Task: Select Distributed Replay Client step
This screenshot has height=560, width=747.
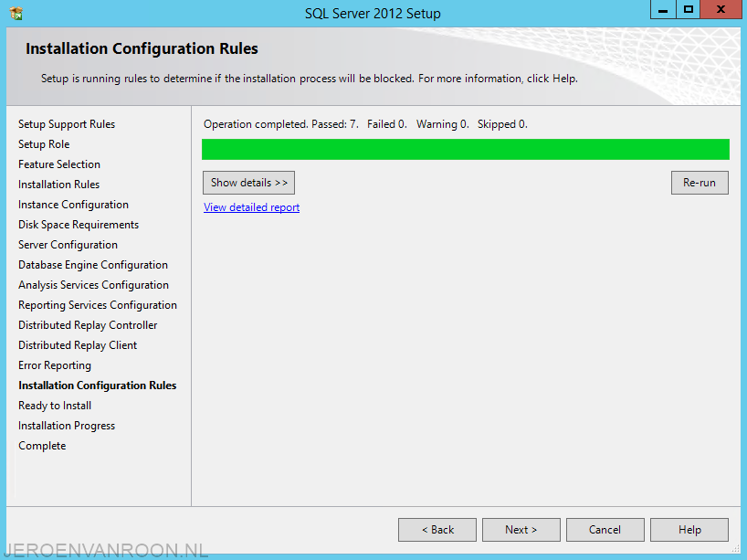Action: tap(78, 345)
